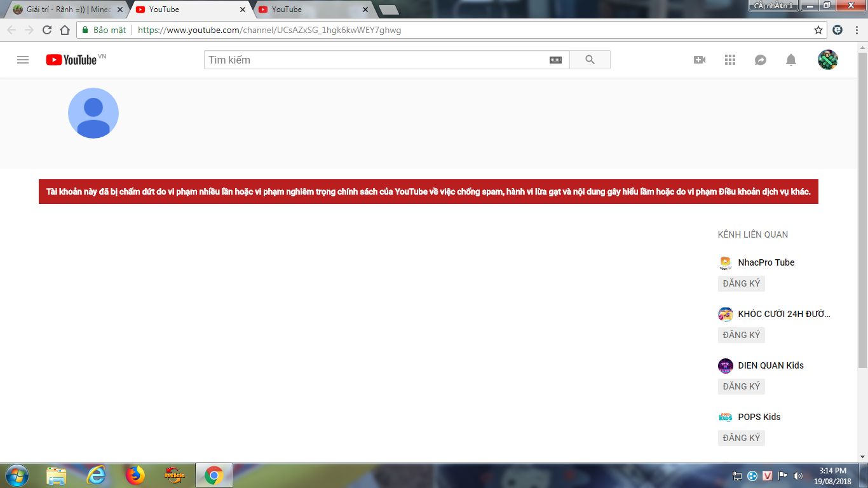Click the NhacPro Tube channel avatar
The width and height of the screenshot is (868, 488).
[726, 262]
